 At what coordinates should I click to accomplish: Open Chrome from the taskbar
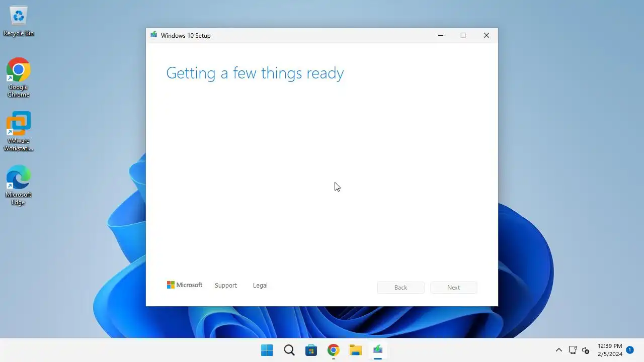tap(334, 350)
